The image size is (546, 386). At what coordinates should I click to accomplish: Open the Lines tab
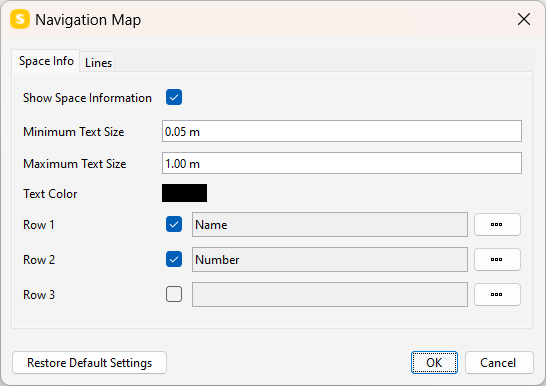tap(98, 63)
